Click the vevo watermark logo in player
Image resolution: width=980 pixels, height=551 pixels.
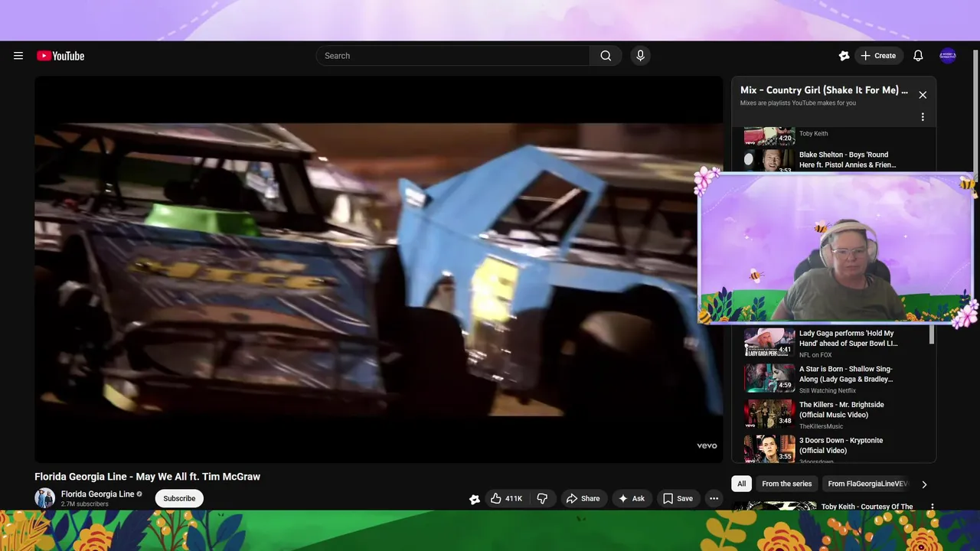pos(707,445)
